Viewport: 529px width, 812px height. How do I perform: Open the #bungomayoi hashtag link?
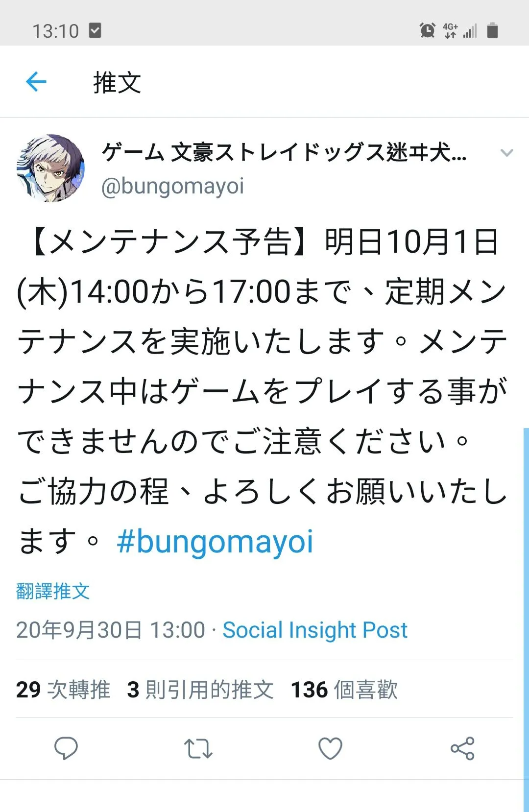(x=215, y=542)
